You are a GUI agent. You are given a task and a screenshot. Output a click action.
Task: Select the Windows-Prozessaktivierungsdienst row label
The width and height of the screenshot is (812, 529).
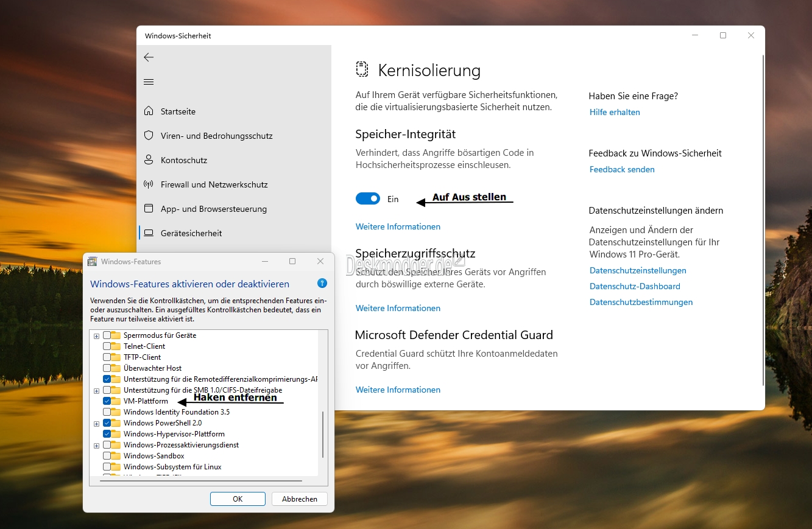click(x=181, y=445)
